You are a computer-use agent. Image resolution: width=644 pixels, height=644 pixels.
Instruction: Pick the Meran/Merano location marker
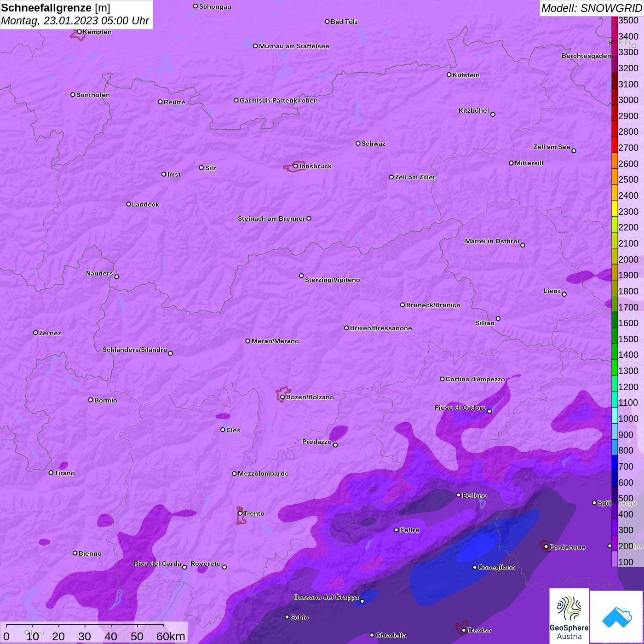pos(248,341)
